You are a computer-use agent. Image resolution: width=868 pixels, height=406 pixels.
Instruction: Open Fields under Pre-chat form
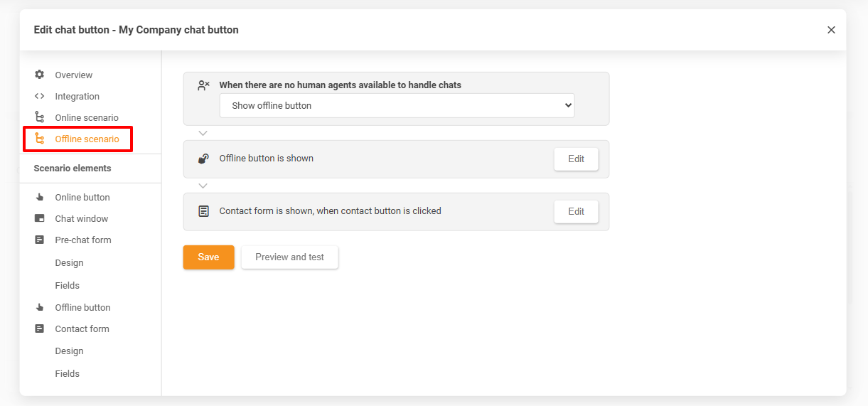point(68,285)
